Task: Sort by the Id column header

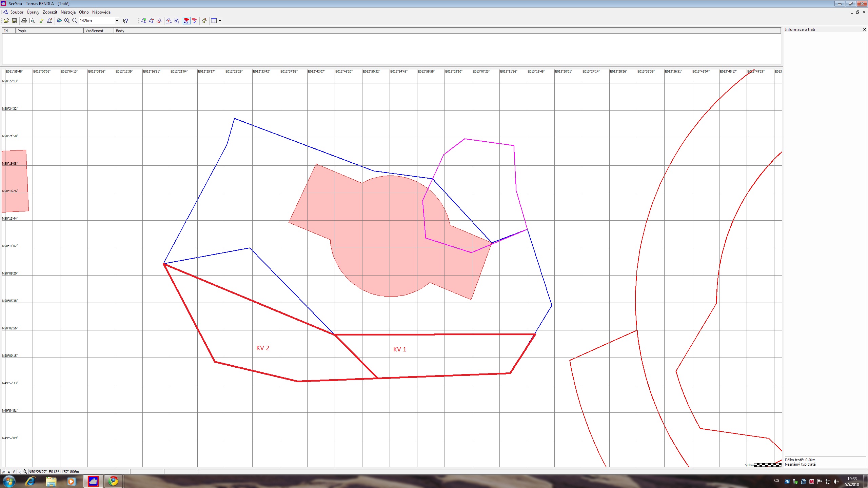Action: click(9, 30)
